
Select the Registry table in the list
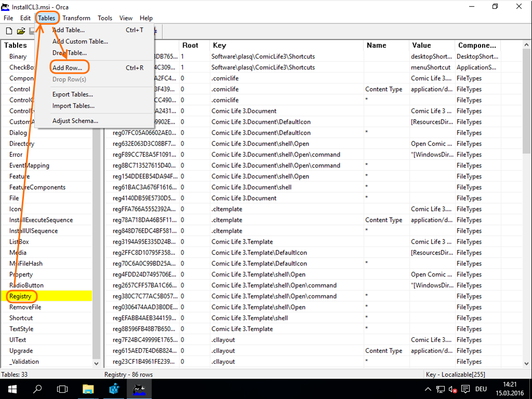coord(20,296)
